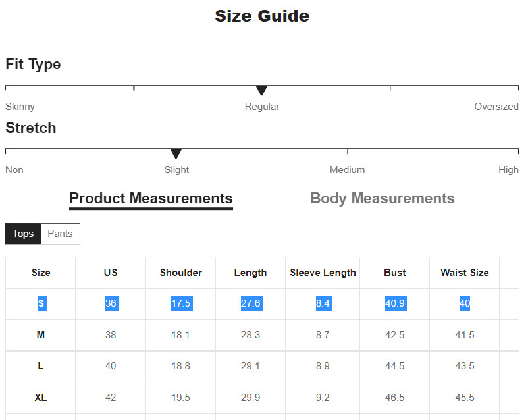Click the High label on Stretch scale
This screenshot has width=528, height=420.
[508, 170]
